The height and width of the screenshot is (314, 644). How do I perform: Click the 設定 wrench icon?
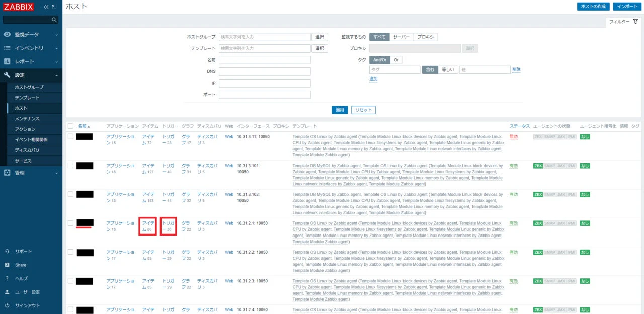point(7,75)
